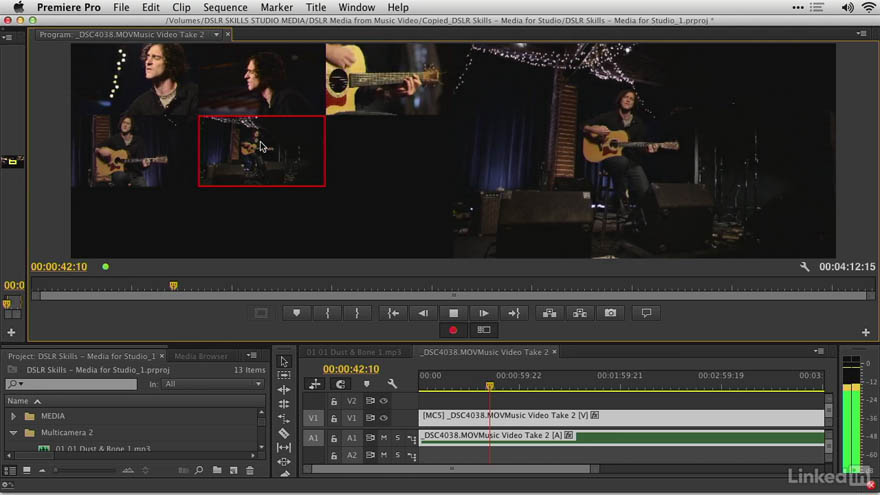Open Program monitor panel menu

(x=861, y=34)
